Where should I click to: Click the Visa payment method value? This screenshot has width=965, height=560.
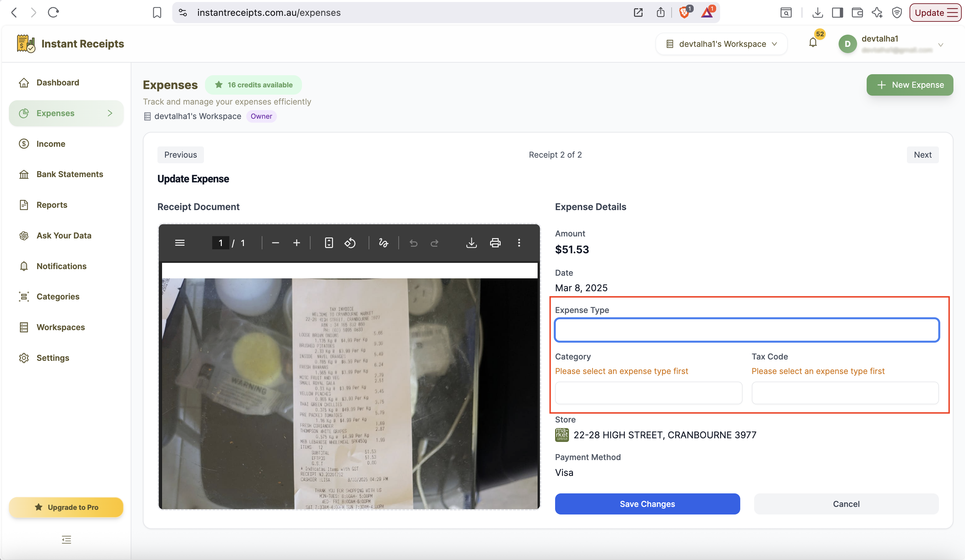coord(564,473)
